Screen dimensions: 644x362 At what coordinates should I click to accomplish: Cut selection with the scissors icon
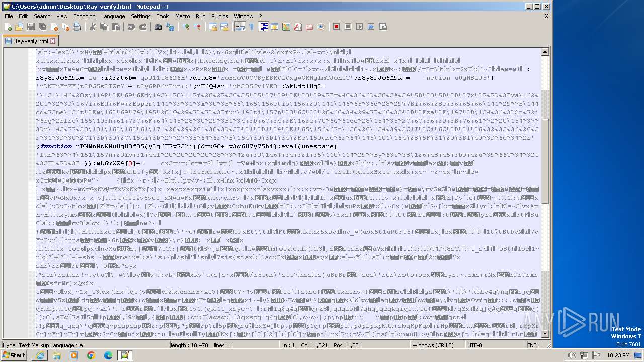(x=93, y=27)
